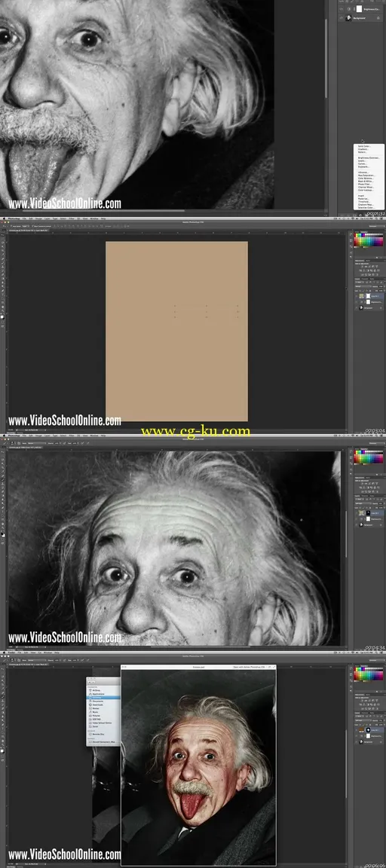Select Hue/Saturation... in the popup menu
Screen dimensions: 386x868
(366, 176)
